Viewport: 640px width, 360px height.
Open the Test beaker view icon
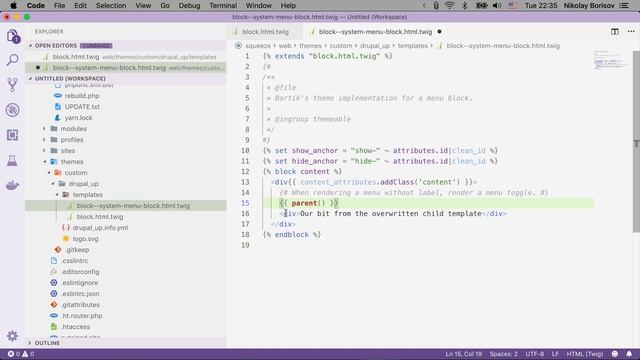(12, 160)
